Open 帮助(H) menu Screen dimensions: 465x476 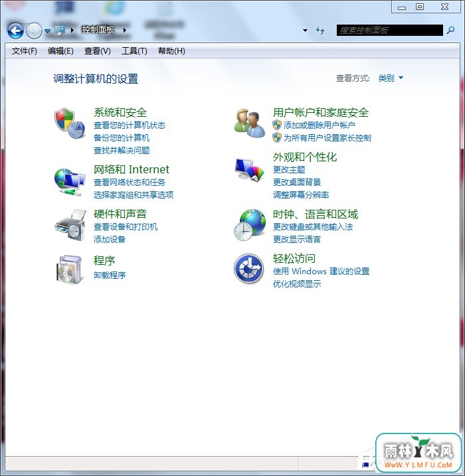[171, 50]
